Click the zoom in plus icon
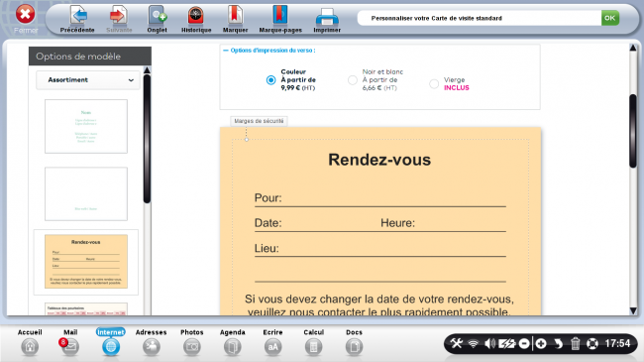The height and width of the screenshot is (362, 644). pos(541,343)
